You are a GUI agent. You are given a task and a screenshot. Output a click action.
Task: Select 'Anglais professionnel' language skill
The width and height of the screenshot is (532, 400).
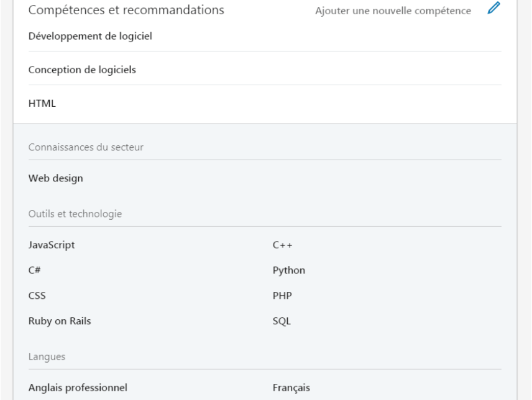pyautogui.click(x=78, y=388)
